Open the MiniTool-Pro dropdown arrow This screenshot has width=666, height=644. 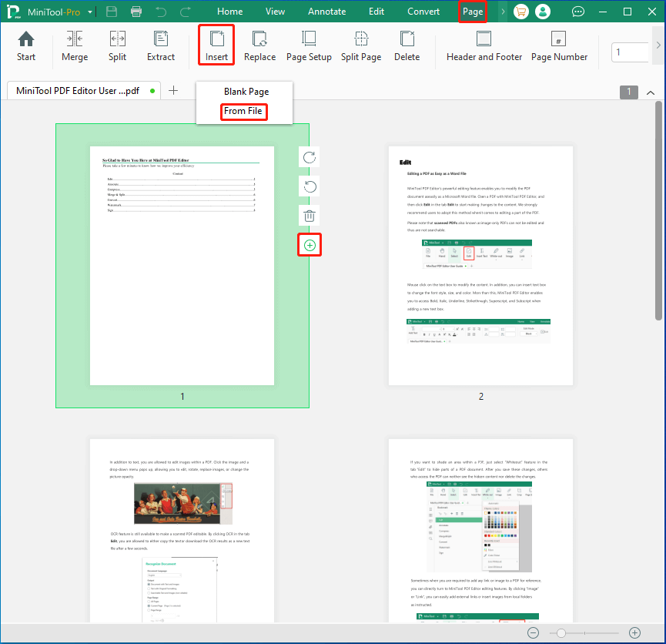pos(90,12)
